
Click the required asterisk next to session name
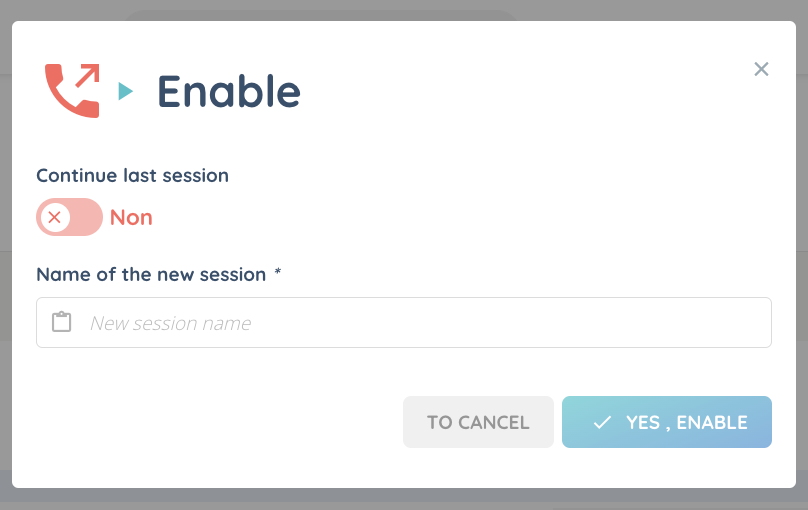pos(278,272)
